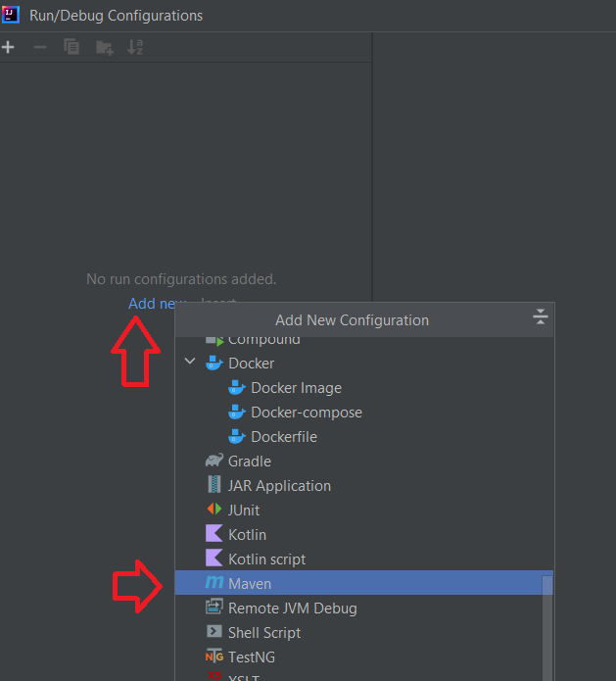The width and height of the screenshot is (616, 681).
Task: Choose Docker from the configuration list
Action: pos(364,364)
